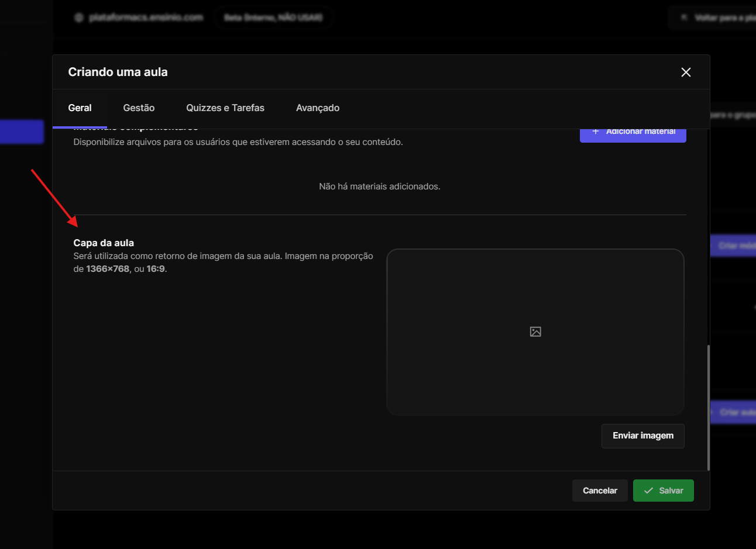Click the back arrow icon near Voltar
The height and width of the screenshot is (549, 756).
683,18
